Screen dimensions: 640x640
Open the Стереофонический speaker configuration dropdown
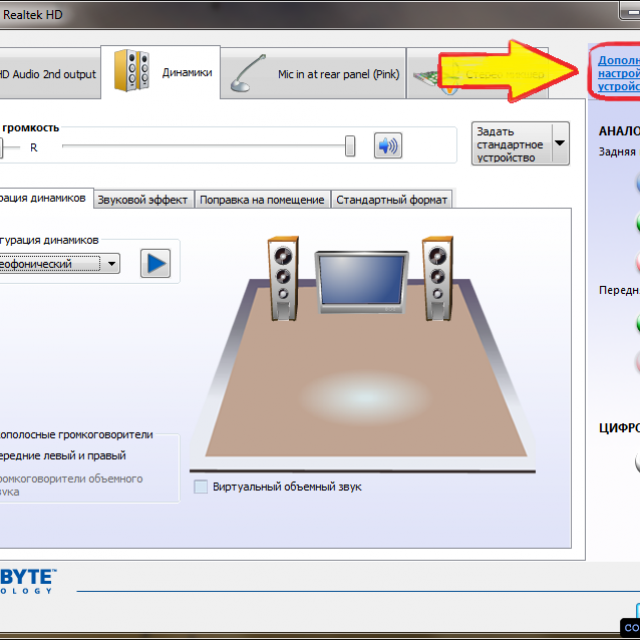[60, 264]
